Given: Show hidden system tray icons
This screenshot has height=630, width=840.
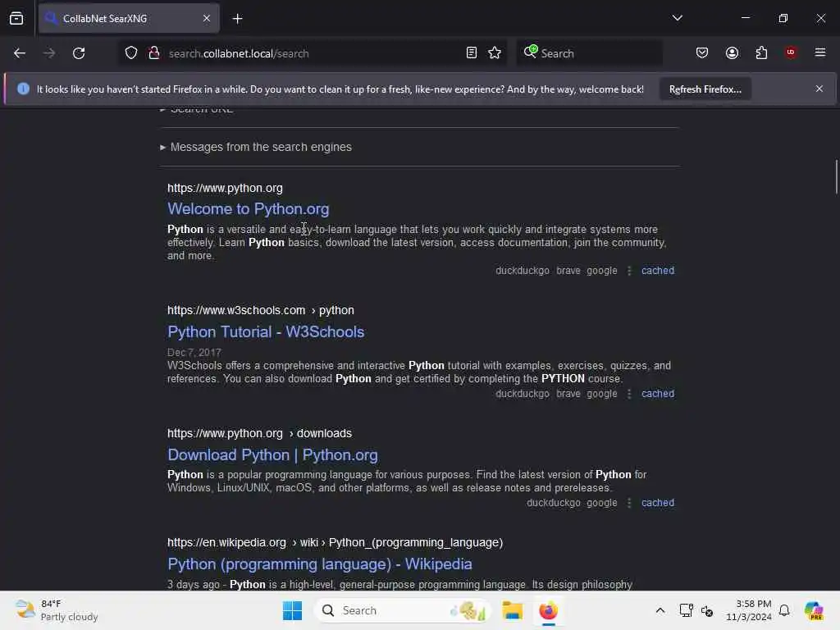Looking at the screenshot, I should [x=660, y=610].
